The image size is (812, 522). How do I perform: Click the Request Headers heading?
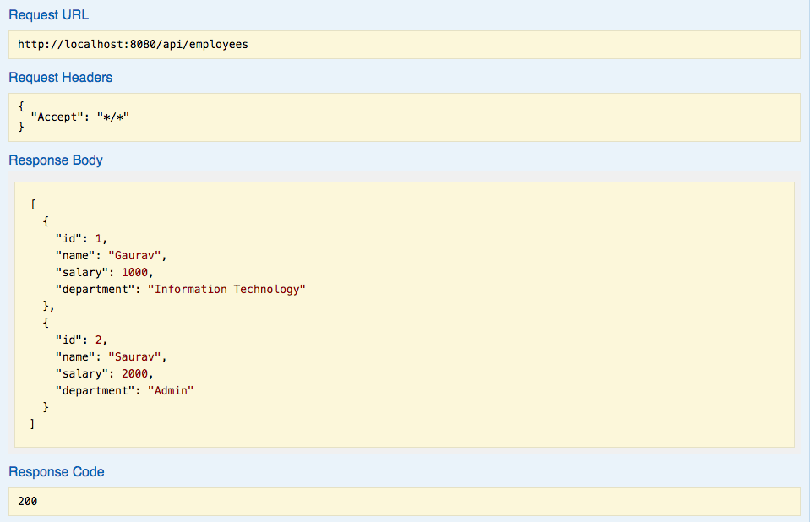61,77
